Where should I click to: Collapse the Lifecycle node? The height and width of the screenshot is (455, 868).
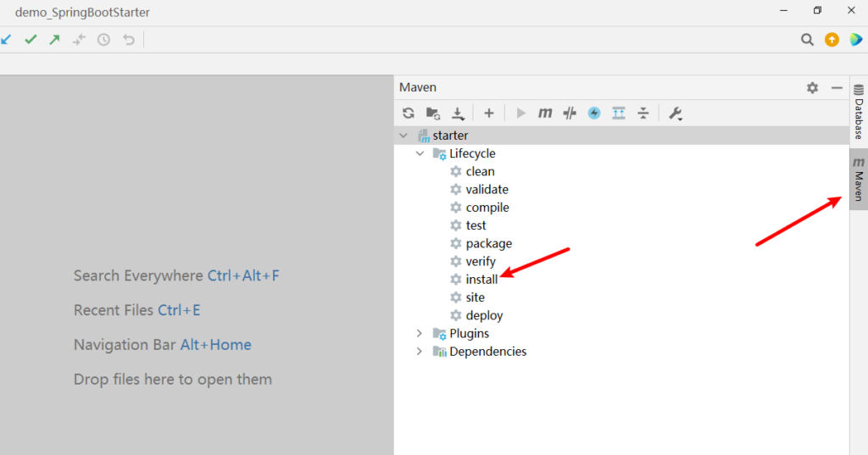pos(420,153)
